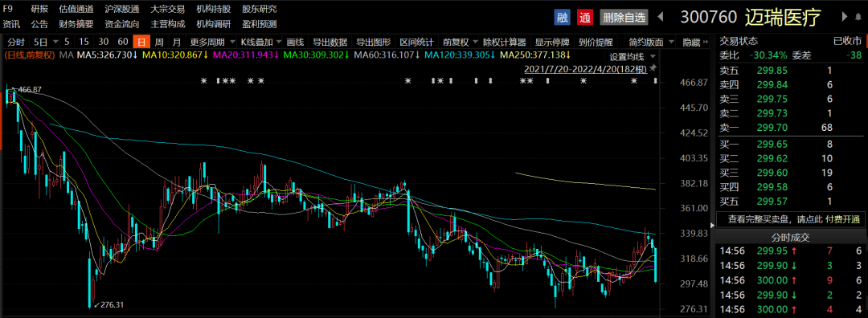Click the 删除自选 button
Screen dimensions: 868x318
624,17
